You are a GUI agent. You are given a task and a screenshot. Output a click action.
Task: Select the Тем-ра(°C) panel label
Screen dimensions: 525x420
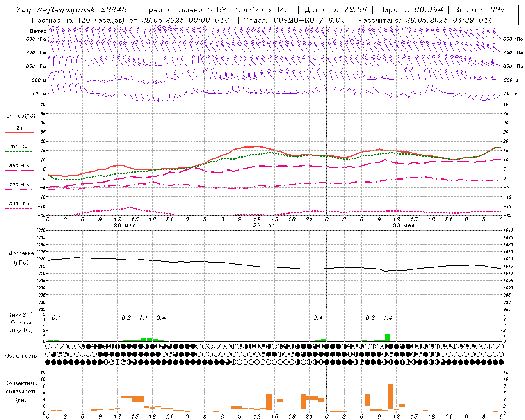pyautogui.click(x=19, y=116)
